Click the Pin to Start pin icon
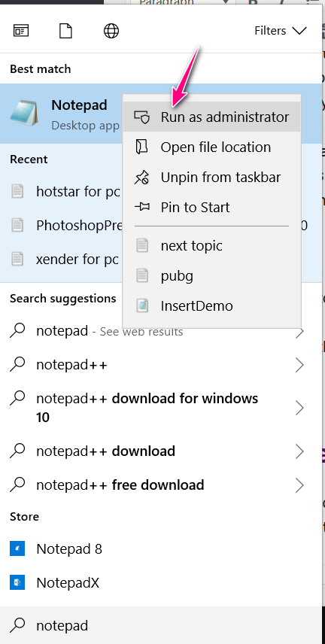325x644 pixels. pos(142,207)
